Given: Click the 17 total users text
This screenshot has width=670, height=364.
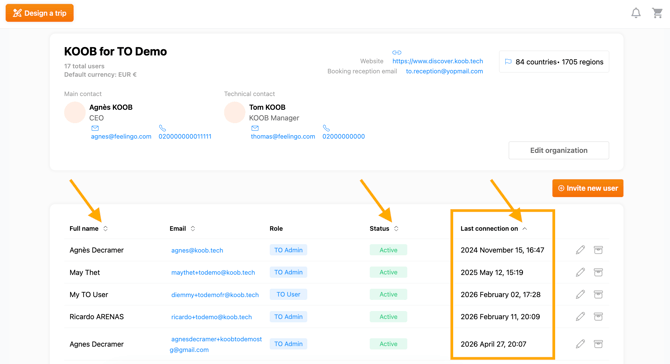Looking at the screenshot, I should [84, 66].
